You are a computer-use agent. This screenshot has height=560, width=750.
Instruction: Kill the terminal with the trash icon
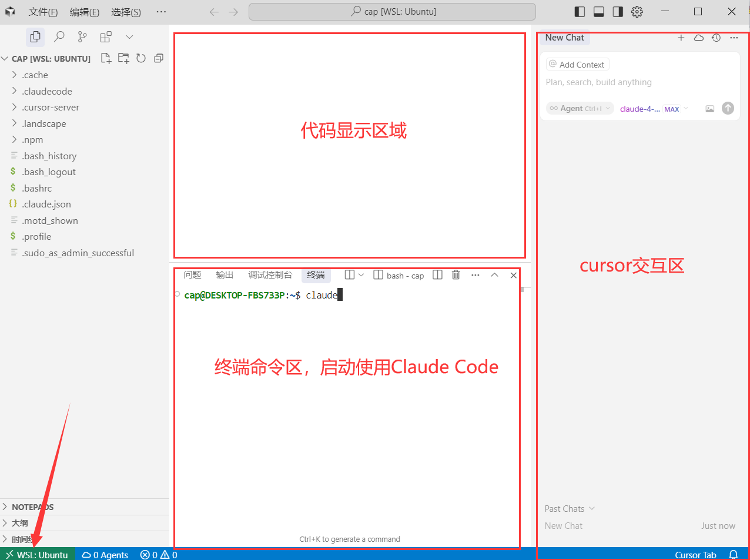(x=456, y=275)
